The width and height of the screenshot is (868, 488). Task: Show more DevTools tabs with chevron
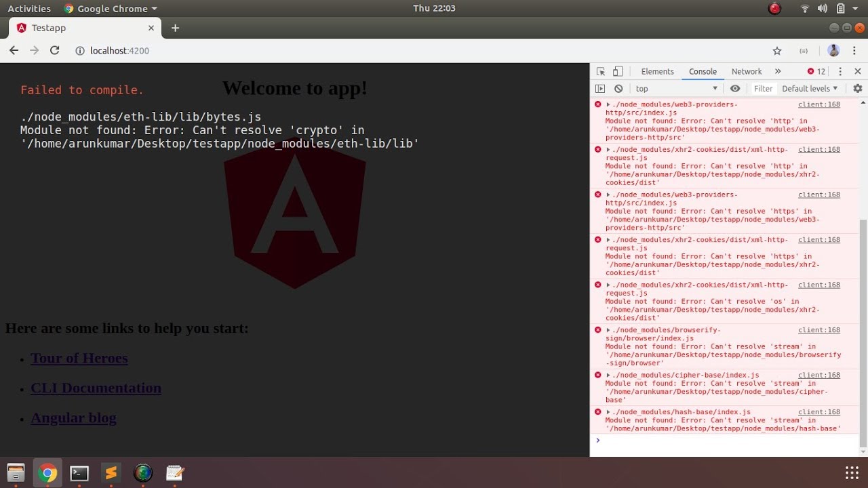[778, 71]
